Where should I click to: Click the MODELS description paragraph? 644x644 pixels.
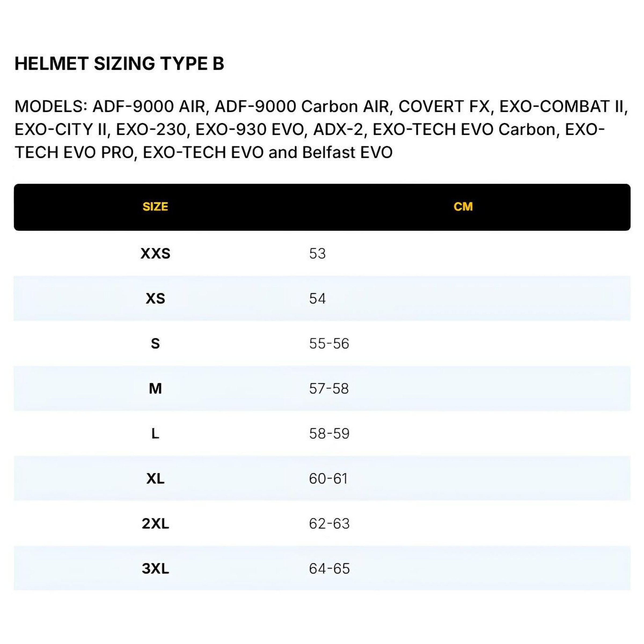pos(321,130)
